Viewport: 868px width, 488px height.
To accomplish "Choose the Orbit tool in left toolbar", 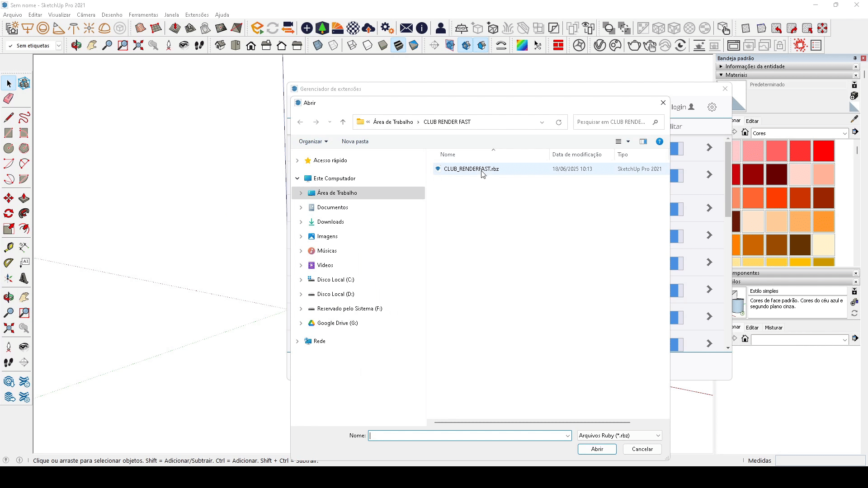I will [x=9, y=297].
